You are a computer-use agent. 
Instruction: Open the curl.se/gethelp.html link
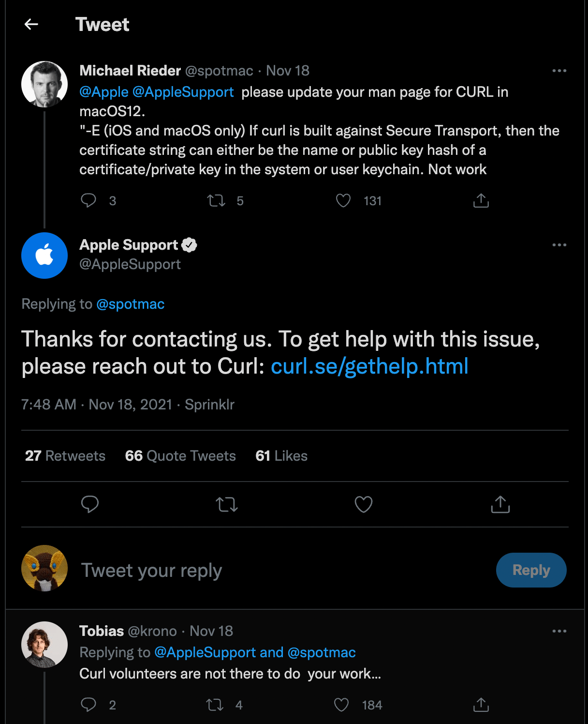(369, 366)
